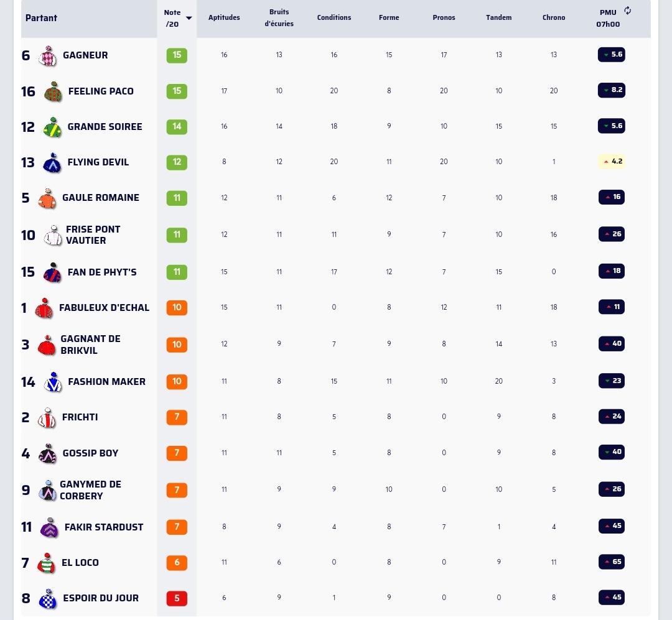This screenshot has width=672, height=620.
Task: Click Flying Devil's blue jockey silk icon
Action: [x=52, y=163]
